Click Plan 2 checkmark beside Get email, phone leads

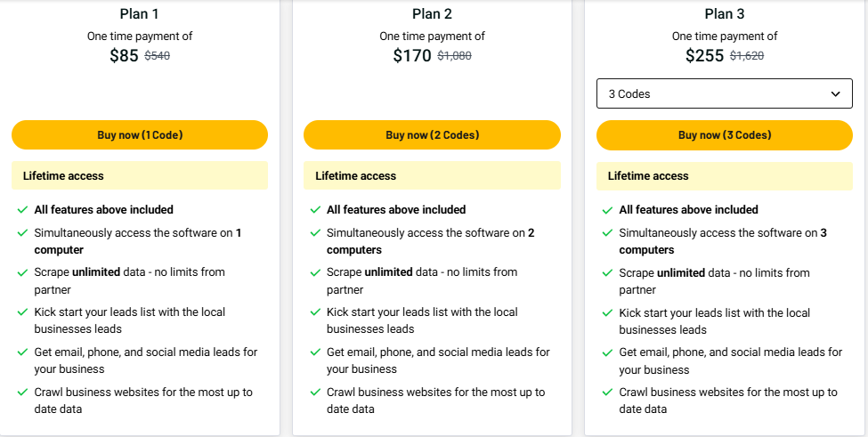314,352
